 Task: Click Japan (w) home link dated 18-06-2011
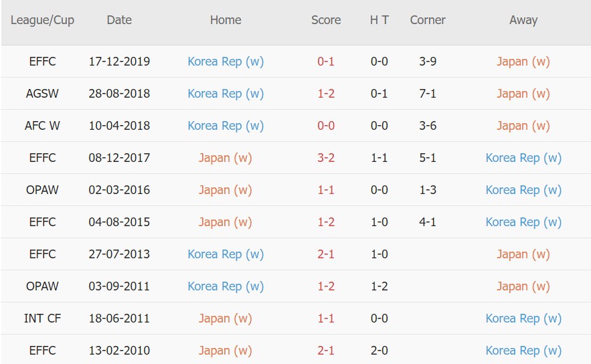pos(226,318)
